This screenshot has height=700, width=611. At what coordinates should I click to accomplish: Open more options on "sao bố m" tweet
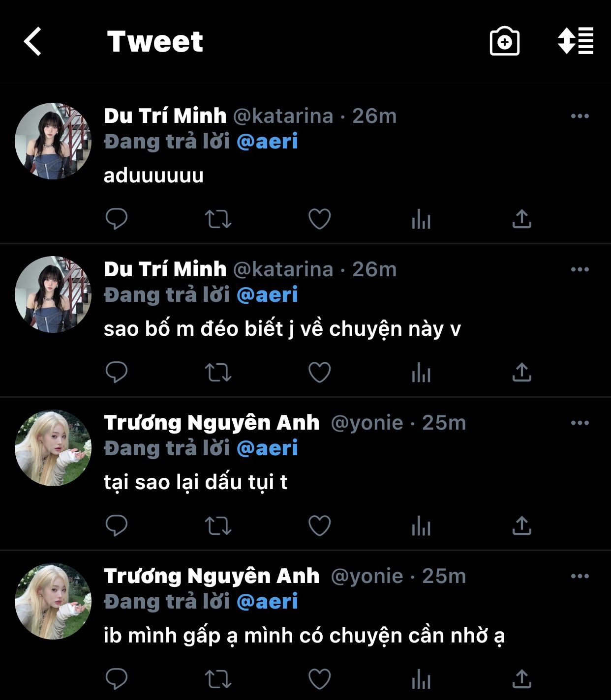pos(580,269)
